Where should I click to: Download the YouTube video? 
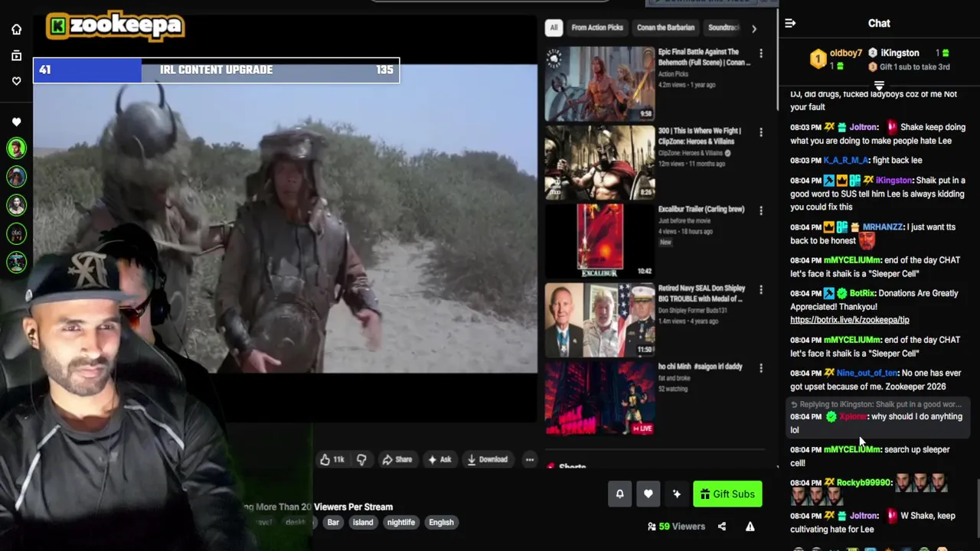(x=487, y=460)
